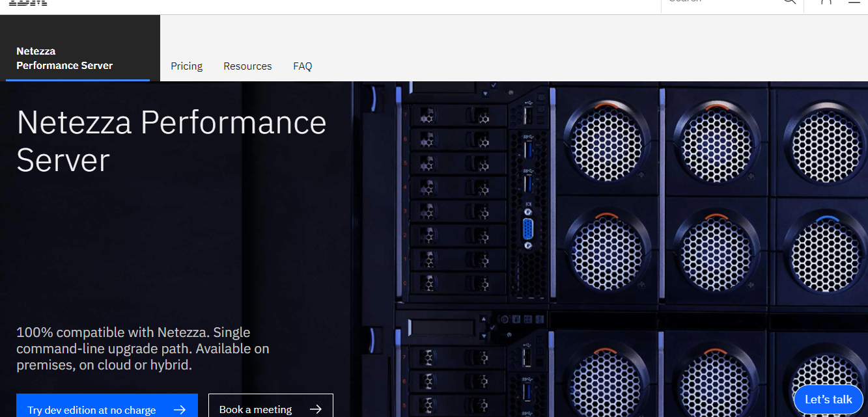This screenshot has height=417, width=868.
Task: Click Try dev edition at no charge
Action: [x=107, y=406]
